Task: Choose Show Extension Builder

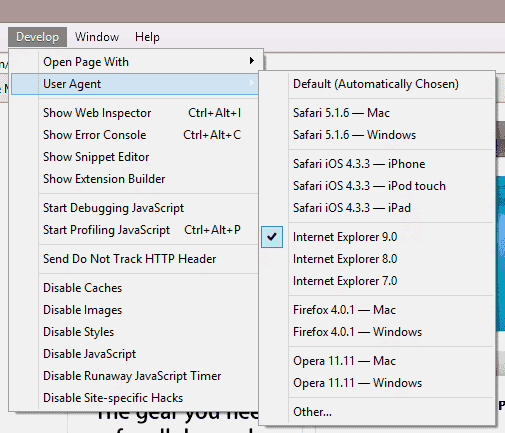Action: tap(135, 179)
